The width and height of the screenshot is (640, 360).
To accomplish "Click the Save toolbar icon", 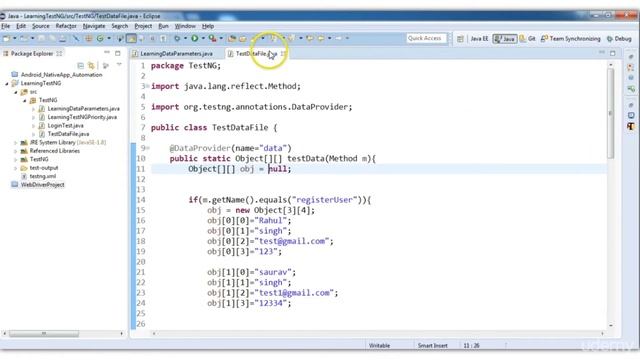I will tap(41, 38).
